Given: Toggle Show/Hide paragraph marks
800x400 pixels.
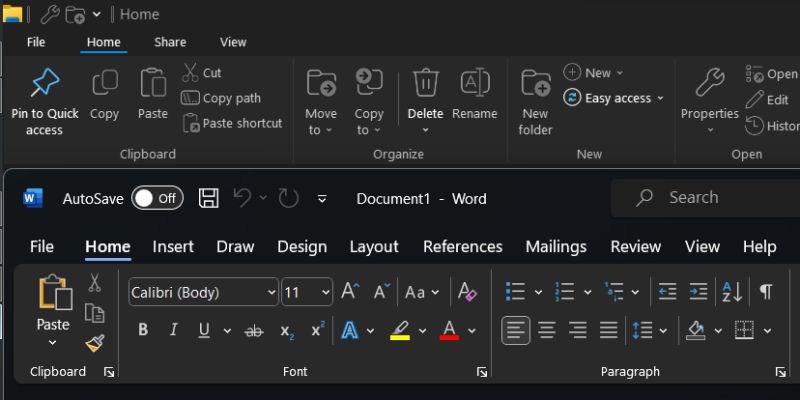Looking at the screenshot, I should coord(766,292).
